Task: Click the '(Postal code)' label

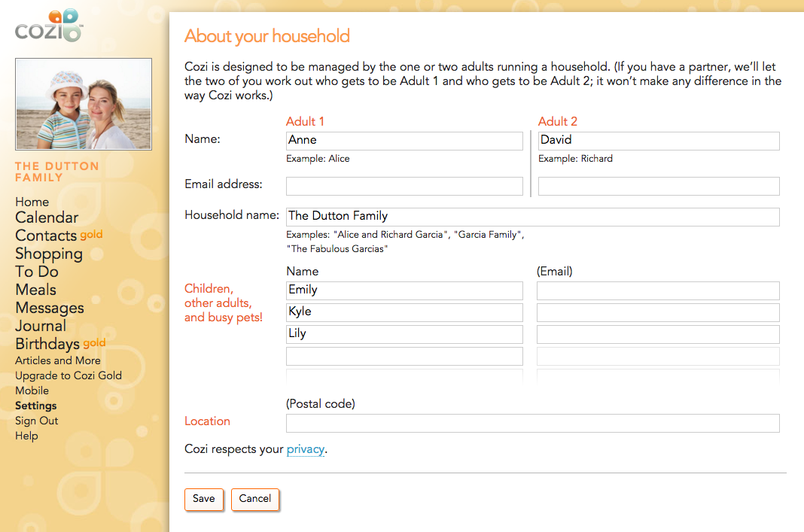Action: click(321, 404)
